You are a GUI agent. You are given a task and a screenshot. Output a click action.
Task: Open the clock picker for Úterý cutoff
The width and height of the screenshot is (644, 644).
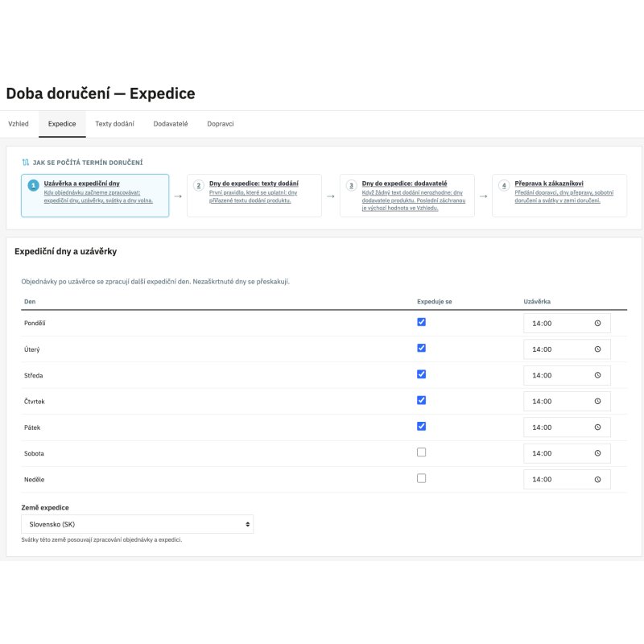coord(597,349)
